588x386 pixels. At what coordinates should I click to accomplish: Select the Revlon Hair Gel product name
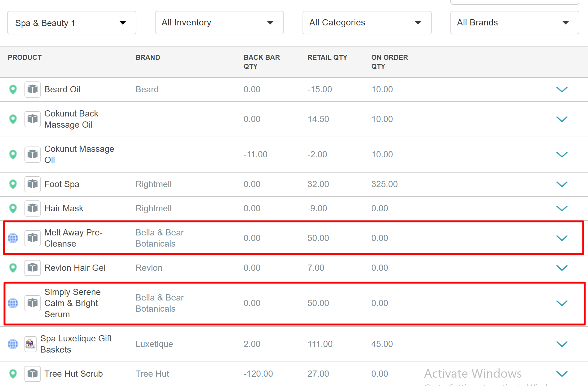click(75, 268)
